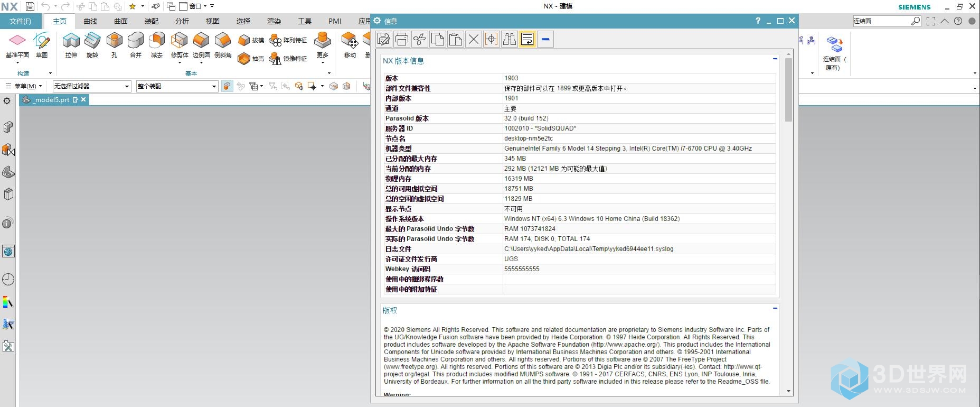This screenshot has width=980, height=407.
Task: Select the 减去 subtract tool
Action: tap(157, 45)
